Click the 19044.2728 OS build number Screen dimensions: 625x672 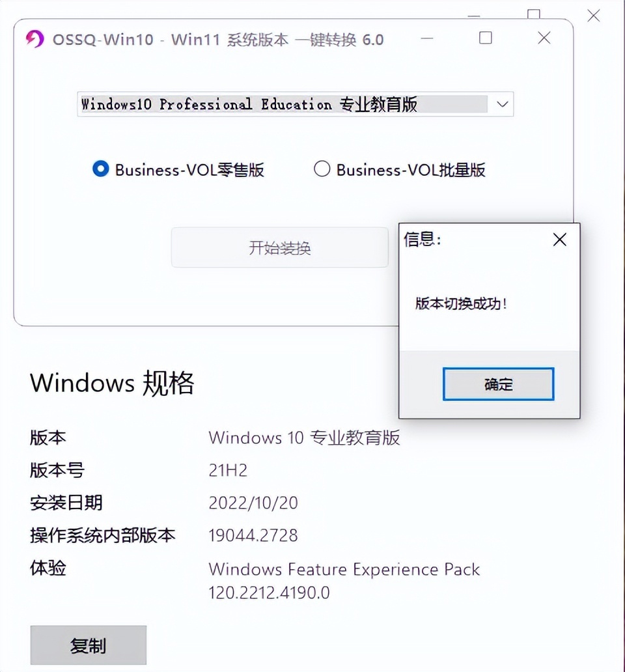coord(253,535)
